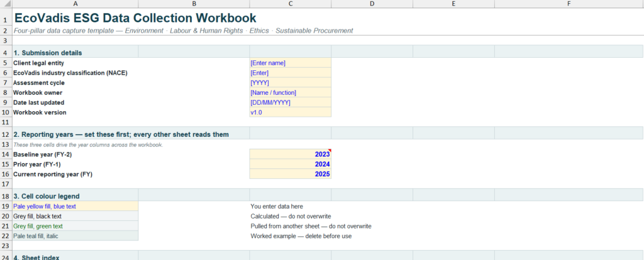Click the baseline year value 2023
This screenshot has height=260, width=644.
coord(290,154)
